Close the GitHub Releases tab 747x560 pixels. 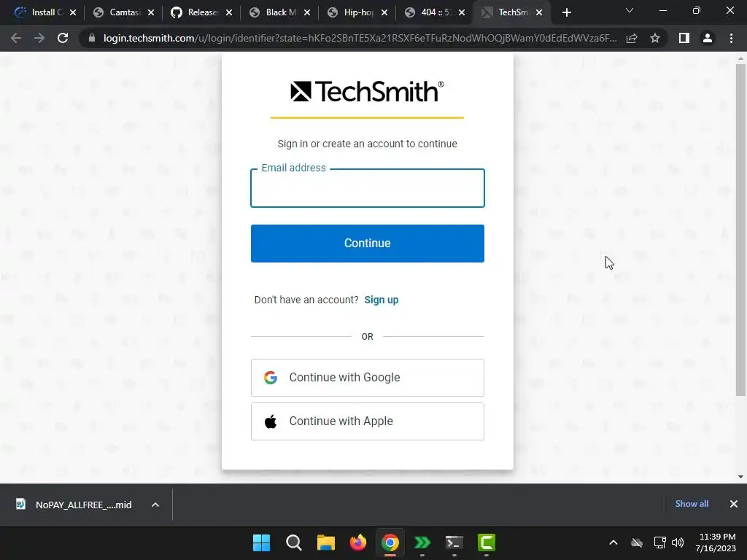[229, 13]
